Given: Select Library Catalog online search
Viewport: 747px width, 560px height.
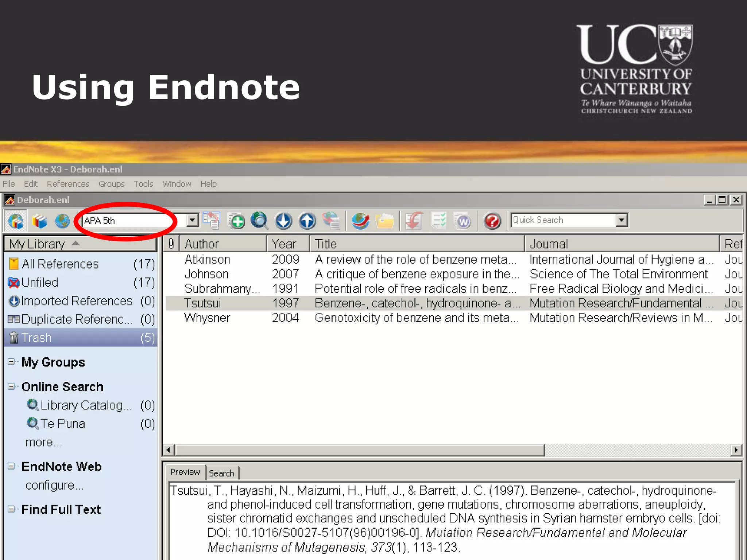Looking at the screenshot, I should [90, 405].
